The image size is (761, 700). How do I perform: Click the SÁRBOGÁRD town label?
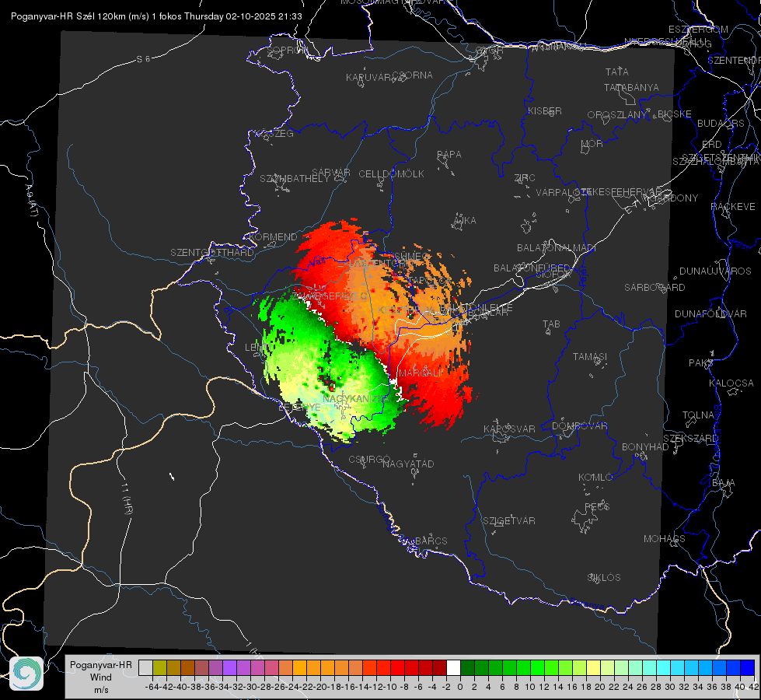pos(655,288)
